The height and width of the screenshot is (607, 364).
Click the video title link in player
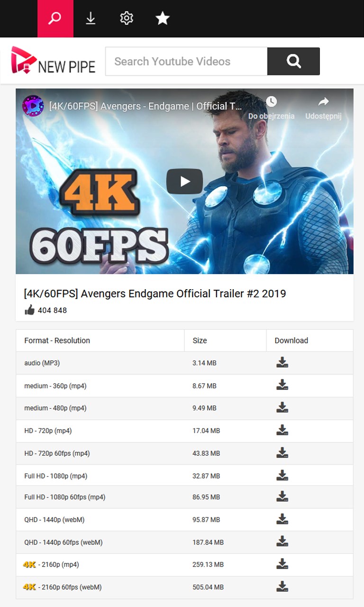(x=146, y=106)
